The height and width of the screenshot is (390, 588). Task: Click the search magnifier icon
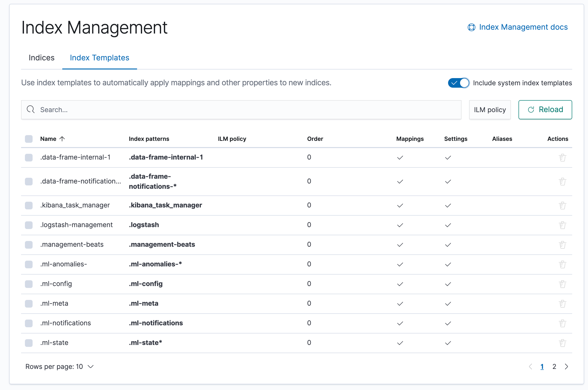[x=30, y=109]
